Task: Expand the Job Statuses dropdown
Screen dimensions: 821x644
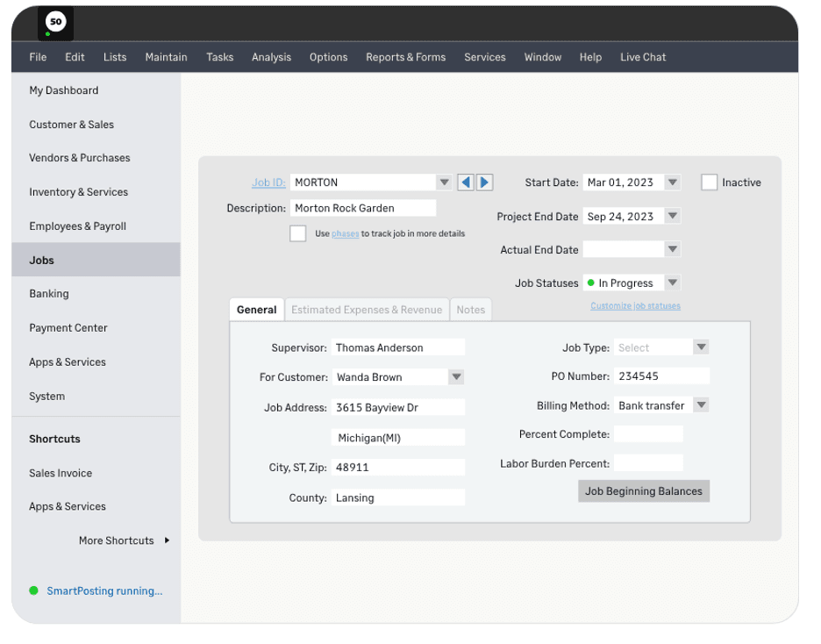Action: click(x=672, y=283)
